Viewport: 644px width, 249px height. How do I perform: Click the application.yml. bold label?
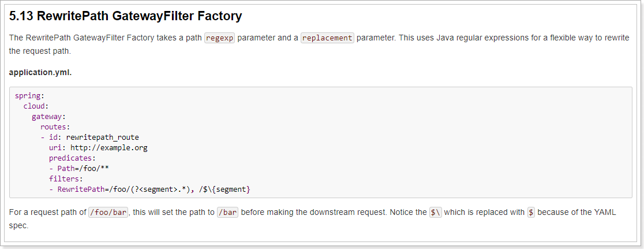pyautogui.click(x=40, y=73)
